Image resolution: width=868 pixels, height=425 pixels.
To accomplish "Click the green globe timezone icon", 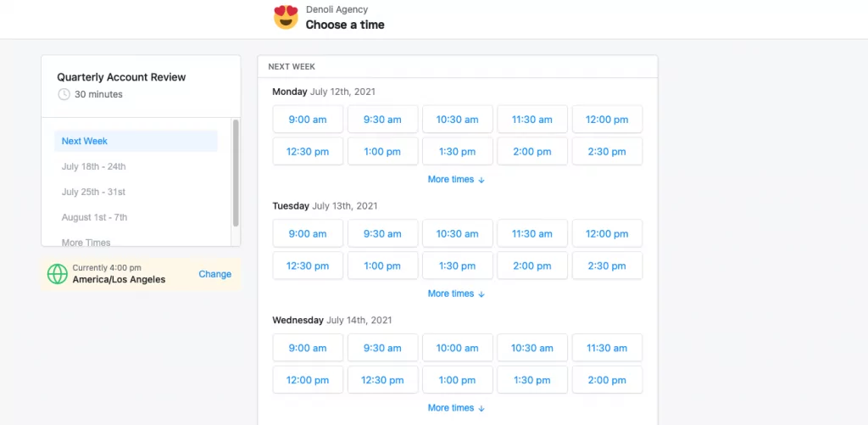I will [58, 274].
